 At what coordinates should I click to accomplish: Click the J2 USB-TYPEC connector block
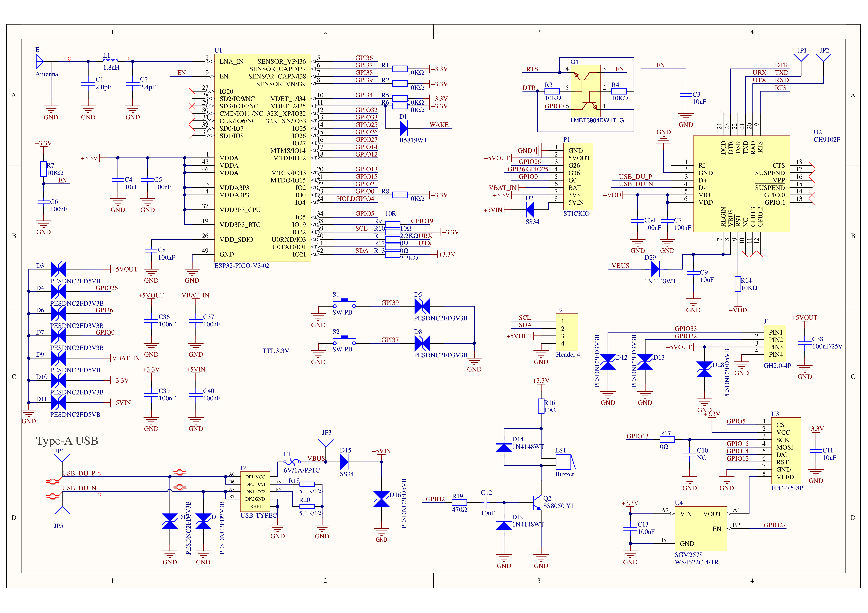coord(255,491)
